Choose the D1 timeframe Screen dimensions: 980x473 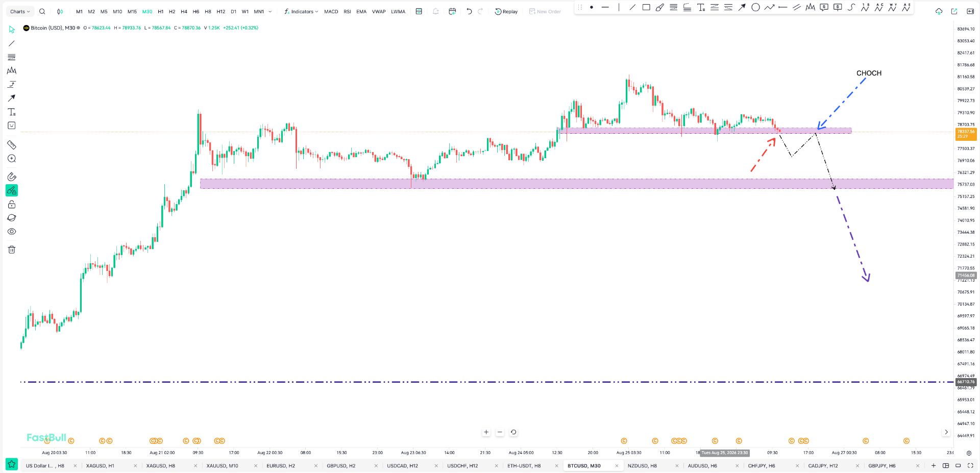tap(233, 11)
